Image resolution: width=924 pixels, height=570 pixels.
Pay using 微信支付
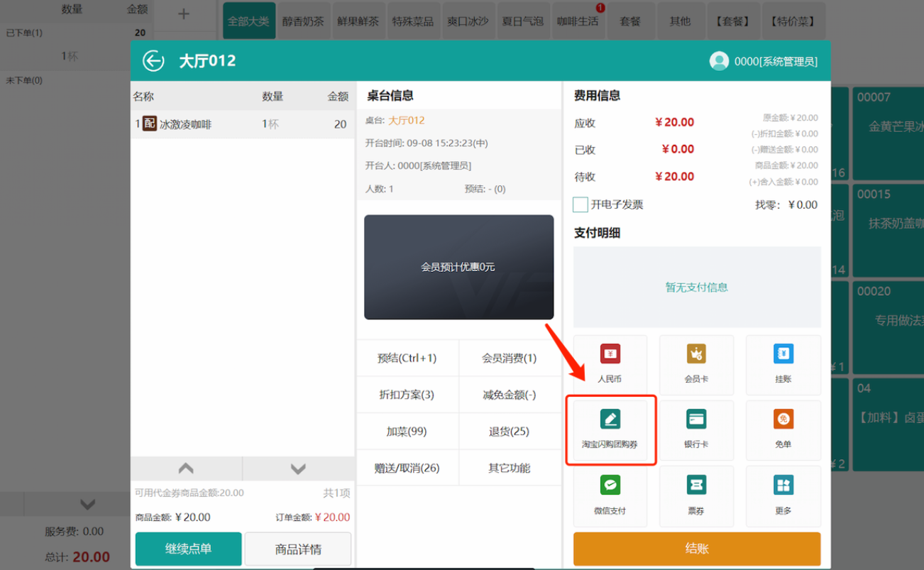[x=610, y=496]
